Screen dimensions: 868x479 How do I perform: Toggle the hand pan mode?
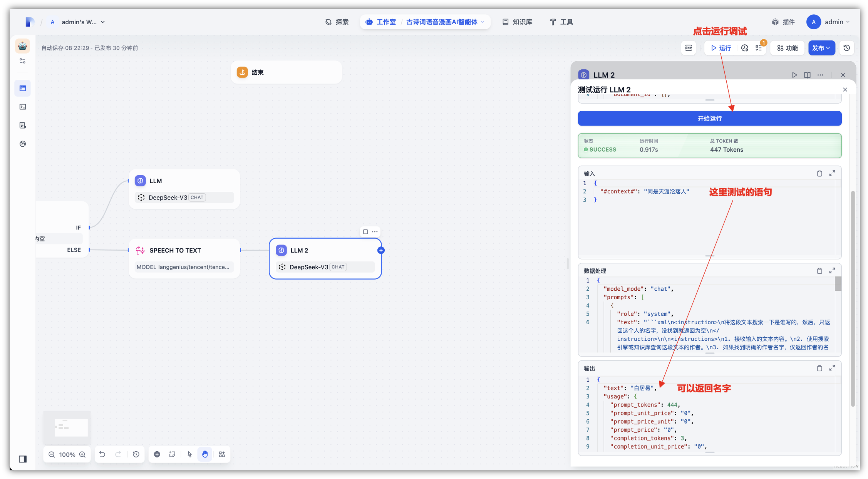[205, 454]
